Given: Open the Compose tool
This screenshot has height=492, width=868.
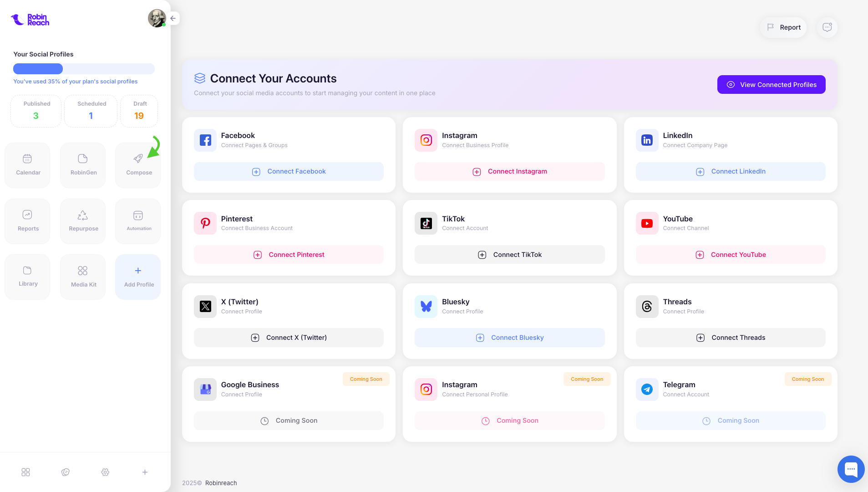Looking at the screenshot, I should click(138, 165).
